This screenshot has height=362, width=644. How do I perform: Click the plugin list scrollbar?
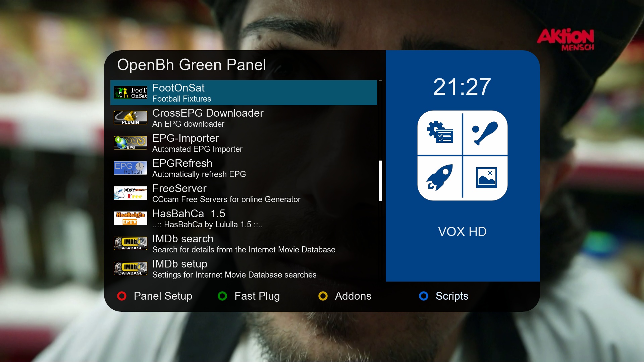380,181
